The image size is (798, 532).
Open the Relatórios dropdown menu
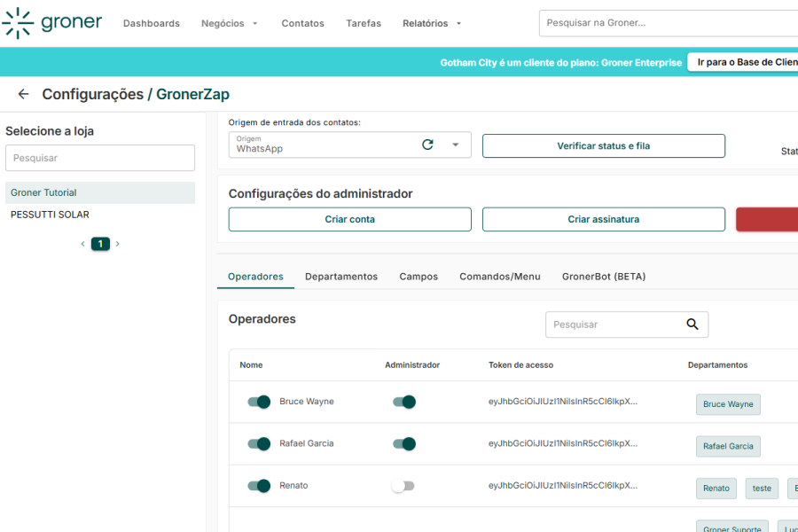pos(432,23)
